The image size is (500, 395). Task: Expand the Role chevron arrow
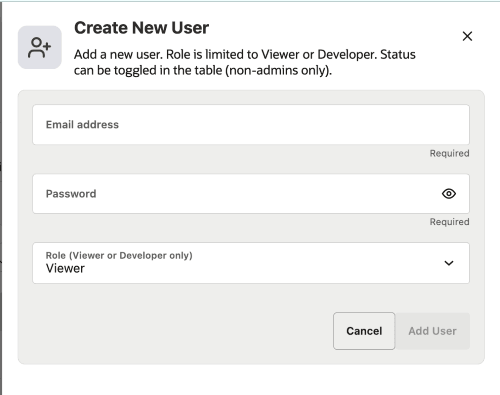pyautogui.click(x=449, y=263)
